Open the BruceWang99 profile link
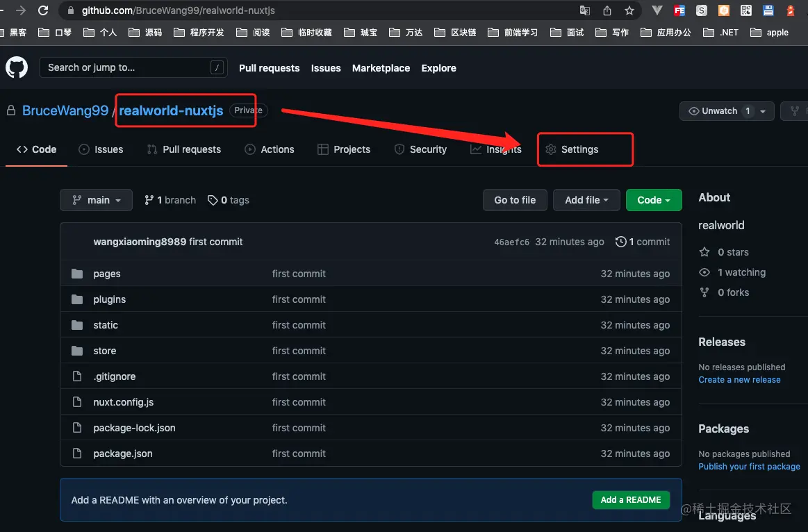 pyautogui.click(x=65, y=110)
